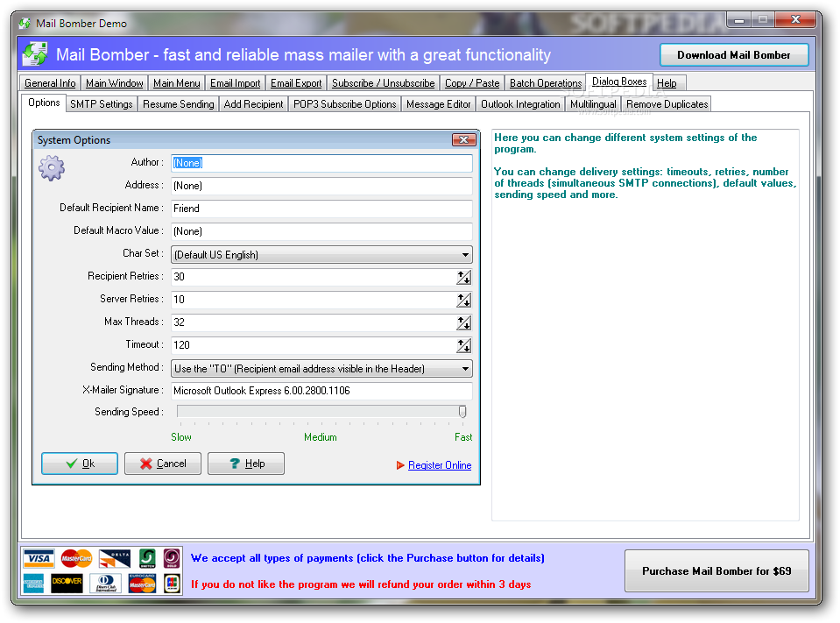840x623 pixels.
Task: Open the Outlook Integration sub-tab
Action: tap(520, 104)
